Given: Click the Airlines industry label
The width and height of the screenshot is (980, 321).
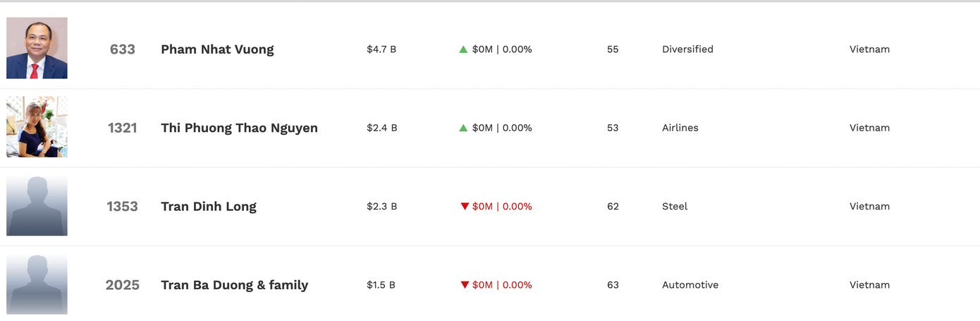Looking at the screenshot, I should coord(680,128).
